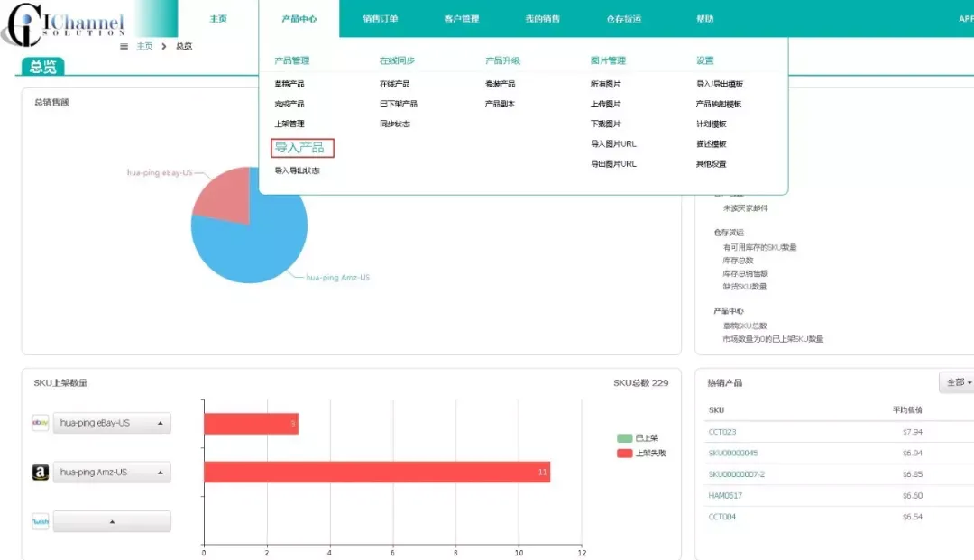Choose 在线产品 menu entry
The width and height of the screenshot is (974, 560).
coord(394,84)
